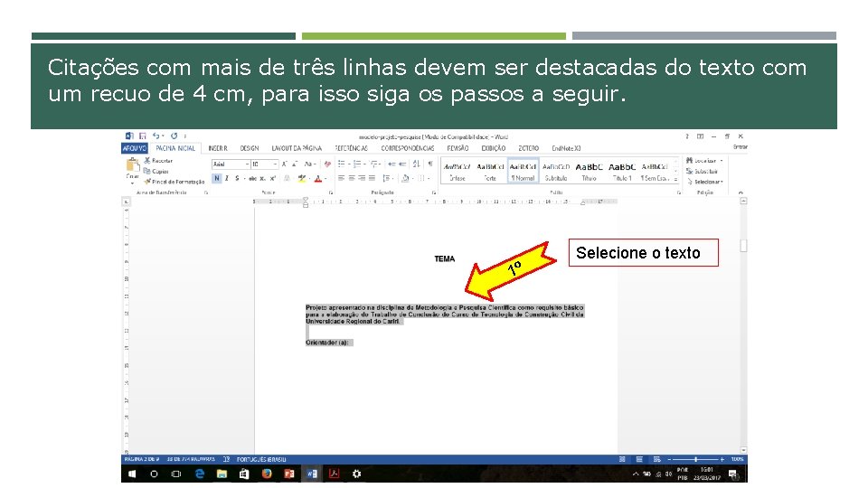Click Recortar (cut) scissors button

pos(158,161)
